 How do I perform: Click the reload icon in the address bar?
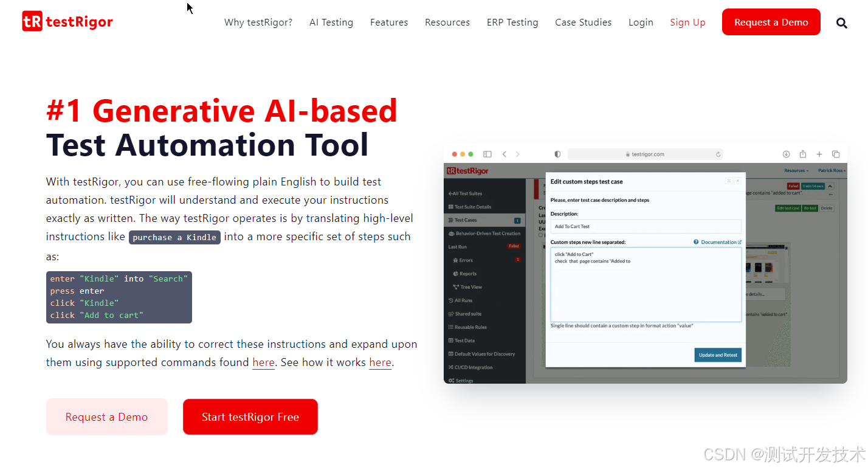click(x=718, y=154)
